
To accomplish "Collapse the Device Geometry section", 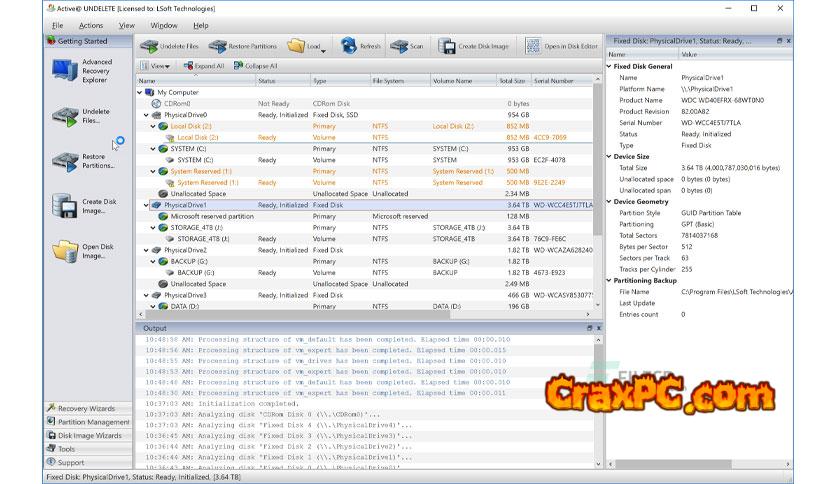I will (x=610, y=201).
